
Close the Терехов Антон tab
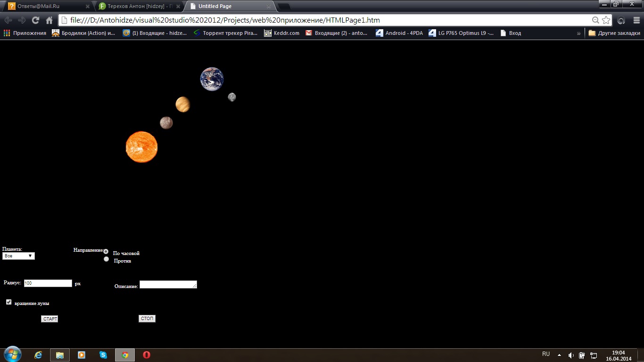pos(178,7)
